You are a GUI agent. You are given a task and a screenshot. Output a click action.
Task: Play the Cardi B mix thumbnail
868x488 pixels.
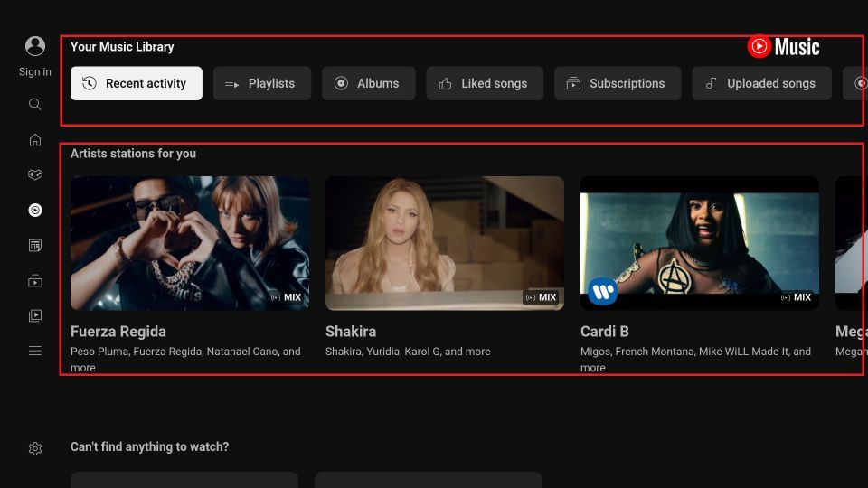(700, 243)
